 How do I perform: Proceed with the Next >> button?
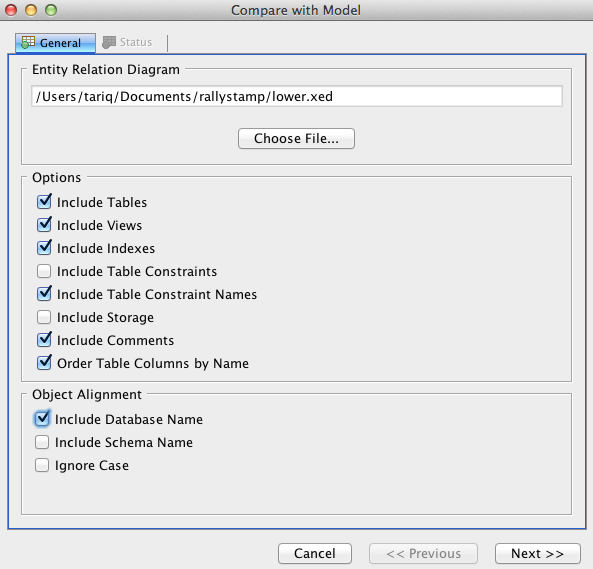pos(537,553)
